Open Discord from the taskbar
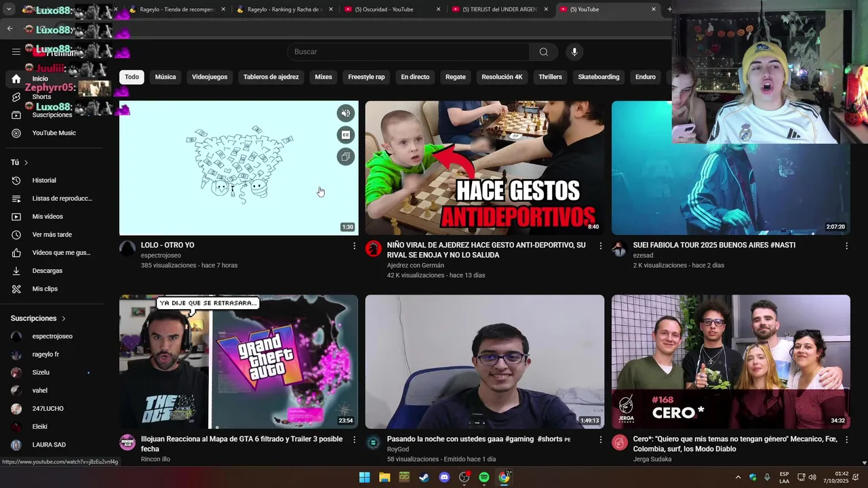This screenshot has height=488, width=868. 444,477
